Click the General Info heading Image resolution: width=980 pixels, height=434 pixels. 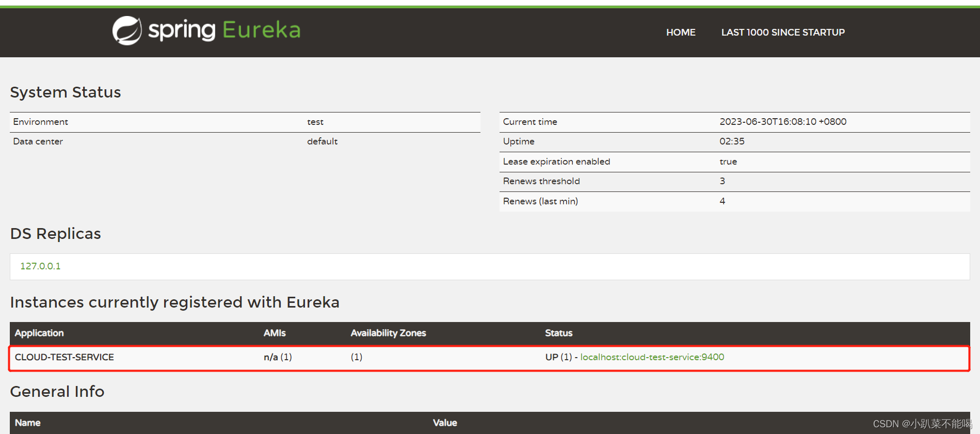tap(57, 392)
